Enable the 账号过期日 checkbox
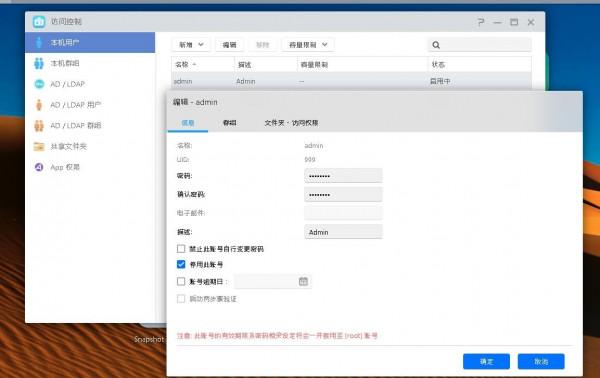 (x=181, y=282)
